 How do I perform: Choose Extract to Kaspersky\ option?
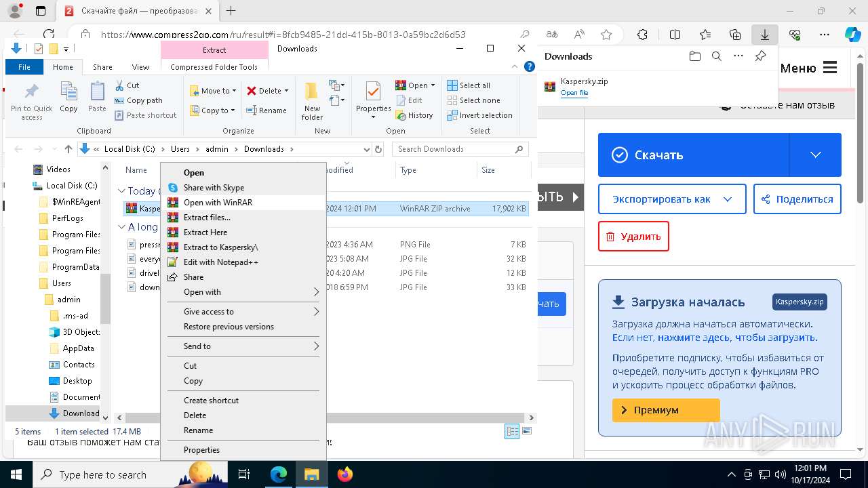point(243,247)
